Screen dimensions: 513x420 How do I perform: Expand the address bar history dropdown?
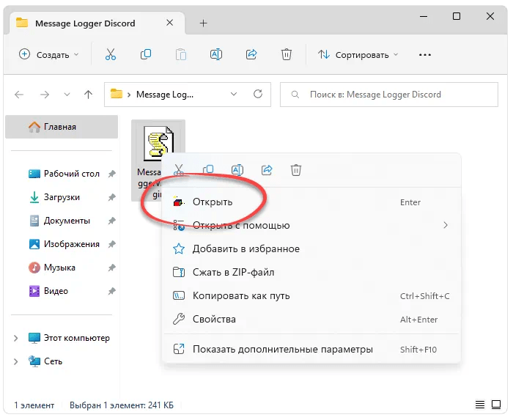tap(234, 95)
